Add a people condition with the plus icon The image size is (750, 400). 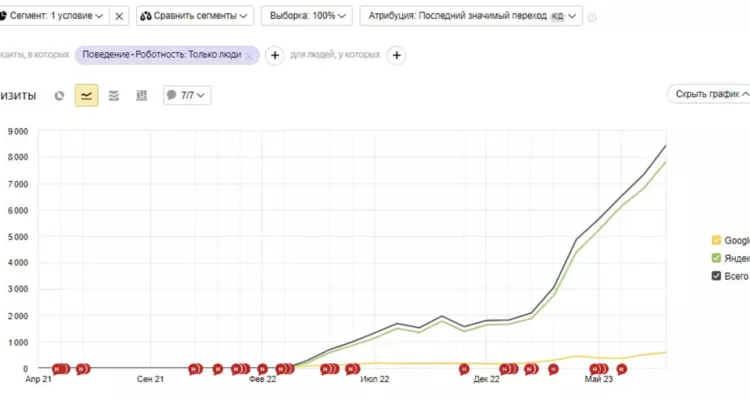point(397,56)
